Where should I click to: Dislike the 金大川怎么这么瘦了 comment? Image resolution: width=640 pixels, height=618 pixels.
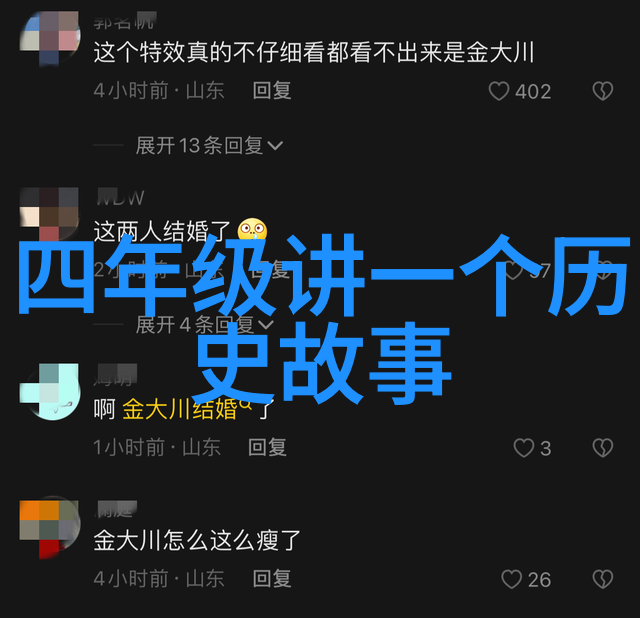(603, 579)
